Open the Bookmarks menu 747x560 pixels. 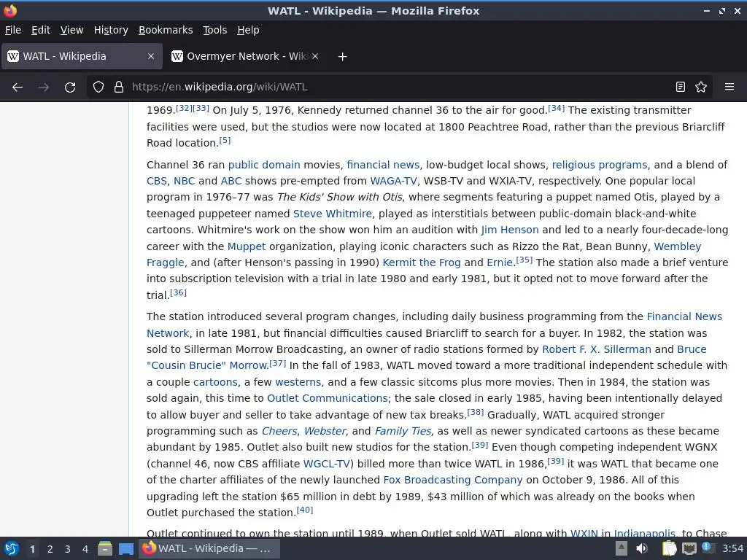166,30
